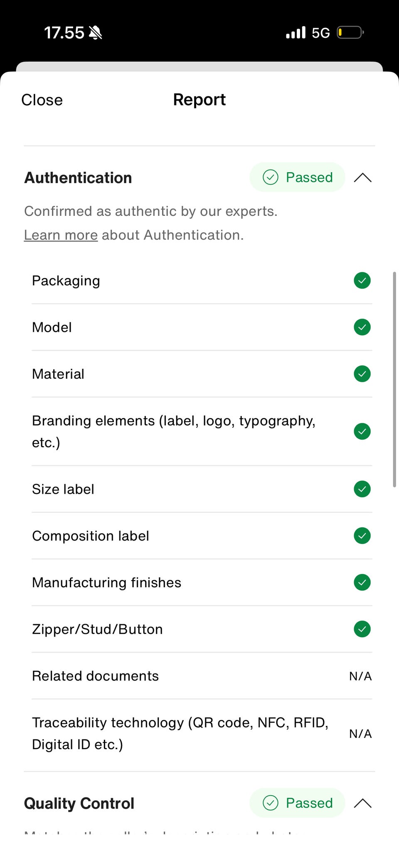Tap the muted bell icon in status bar
Image resolution: width=399 pixels, height=868 pixels.
tap(96, 32)
